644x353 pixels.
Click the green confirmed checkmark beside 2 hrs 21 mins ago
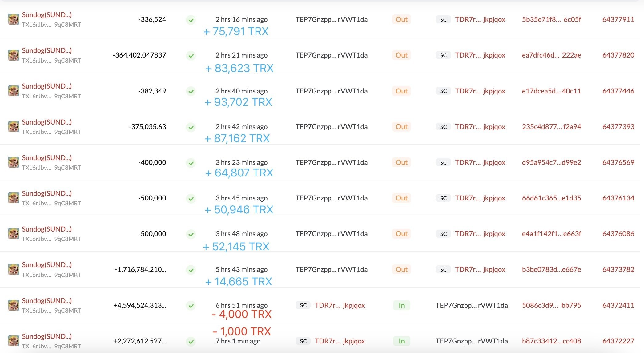coord(191,56)
